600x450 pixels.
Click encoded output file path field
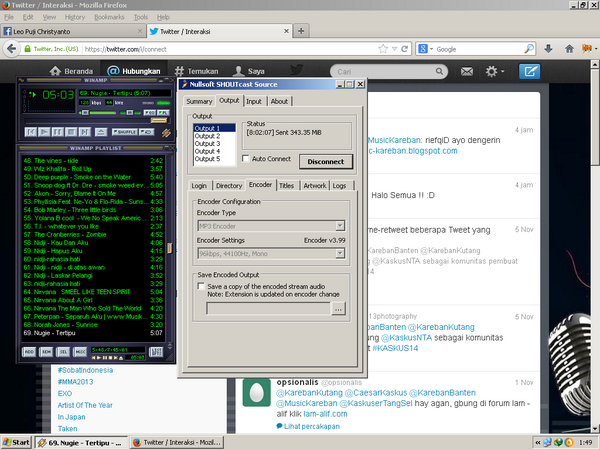(x=269, y=308)
